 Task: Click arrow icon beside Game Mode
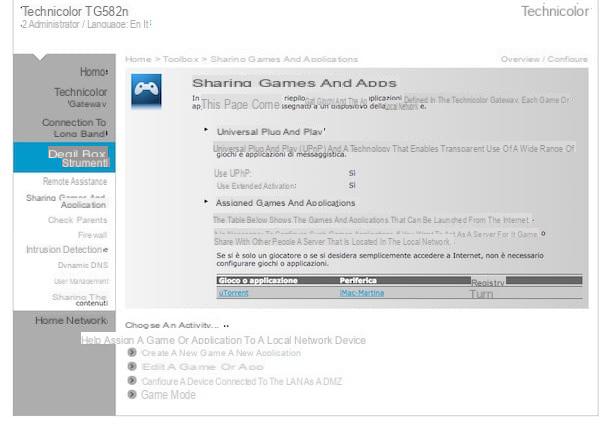132,394
